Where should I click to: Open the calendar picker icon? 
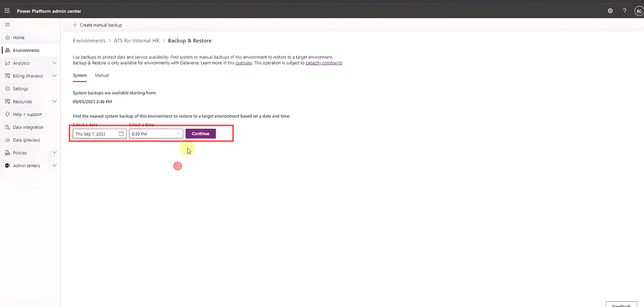point(121,134)
